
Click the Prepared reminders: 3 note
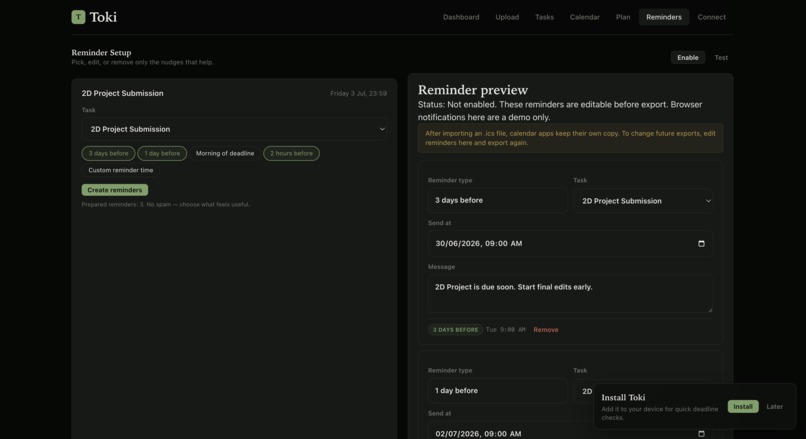pos(166,205)
